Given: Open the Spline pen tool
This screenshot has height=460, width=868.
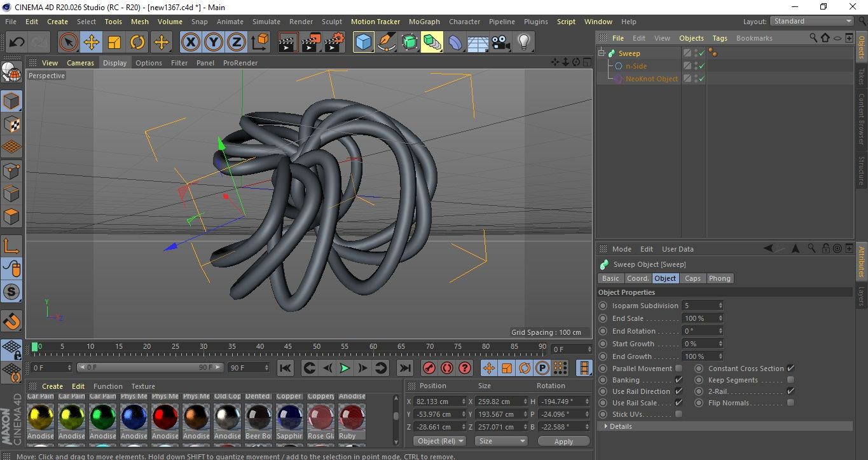Looking at the screenshot, I should (387, 43).
